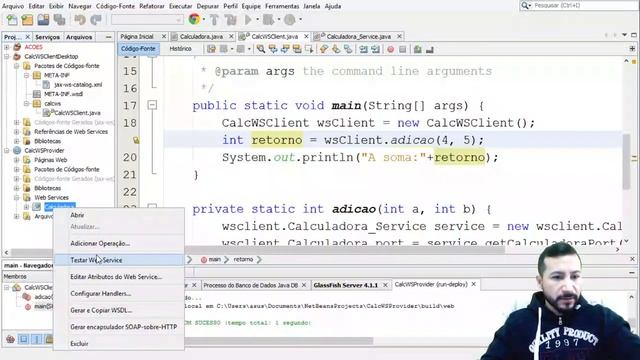Click the Debug Project icon

click(x=268, y=20)
